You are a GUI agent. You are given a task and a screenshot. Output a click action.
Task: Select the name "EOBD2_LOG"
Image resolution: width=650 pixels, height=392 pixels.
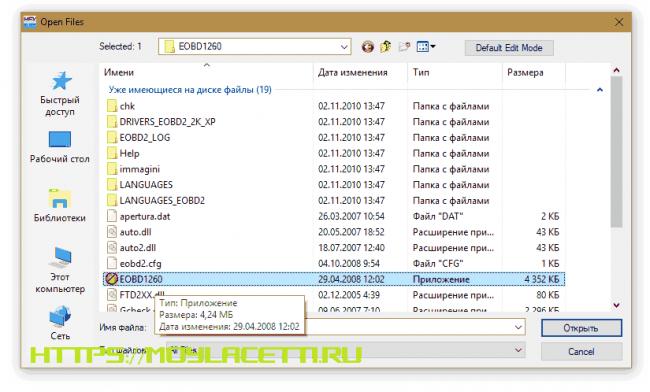click(145, 138)
